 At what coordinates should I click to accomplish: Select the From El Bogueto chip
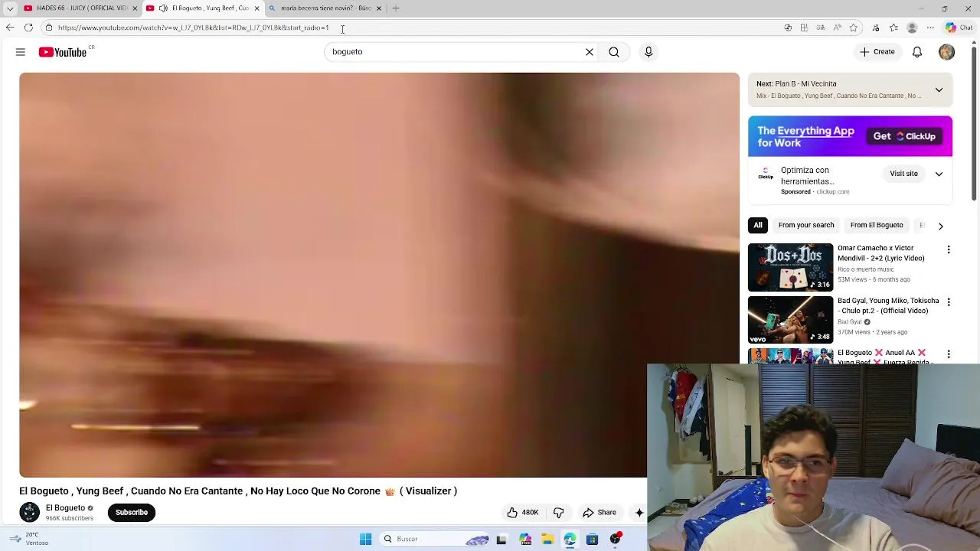(877, 225)
